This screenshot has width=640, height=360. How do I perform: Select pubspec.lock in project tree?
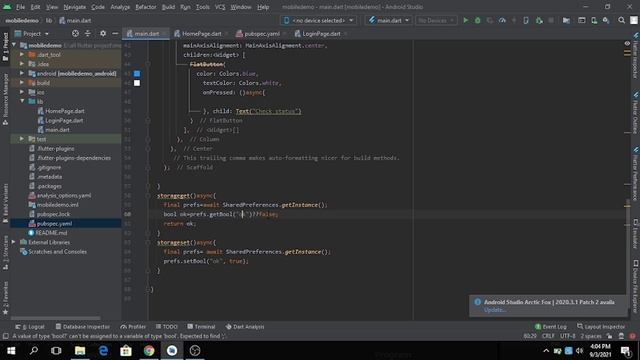tap(49, 214)
